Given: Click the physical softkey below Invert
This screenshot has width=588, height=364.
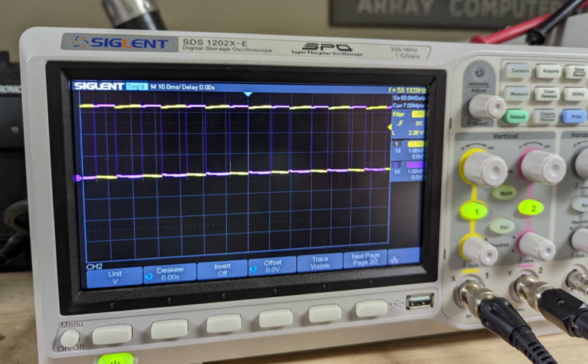Looking at the screenshot, I should coord(223,323).
